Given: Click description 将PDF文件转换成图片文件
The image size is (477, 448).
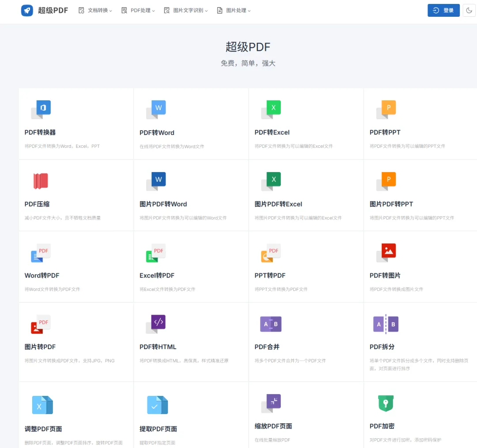Looking at the screenshot, I should click(x=396, y=290).
